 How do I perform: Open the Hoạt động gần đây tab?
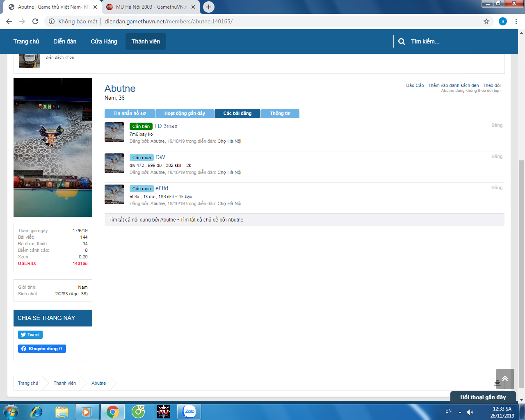185,113
